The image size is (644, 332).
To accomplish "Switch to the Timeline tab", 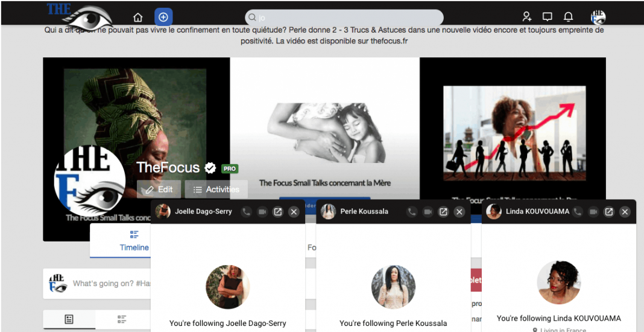I will (134, 241).
